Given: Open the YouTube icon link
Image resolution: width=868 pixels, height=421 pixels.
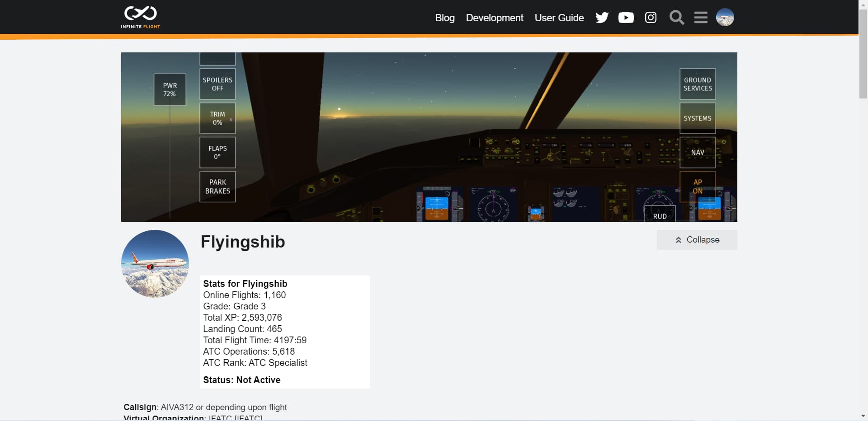Looking at the screenshot, I should [x=626, y=18].
